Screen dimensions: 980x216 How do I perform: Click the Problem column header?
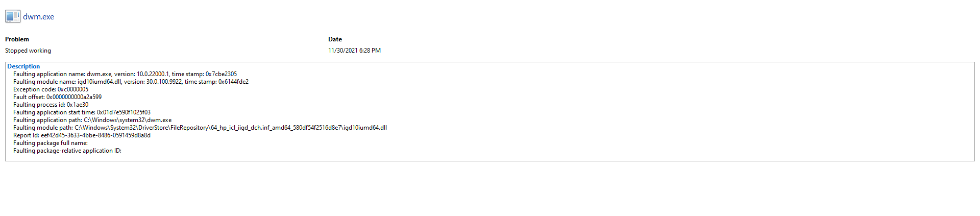(17, 39)
